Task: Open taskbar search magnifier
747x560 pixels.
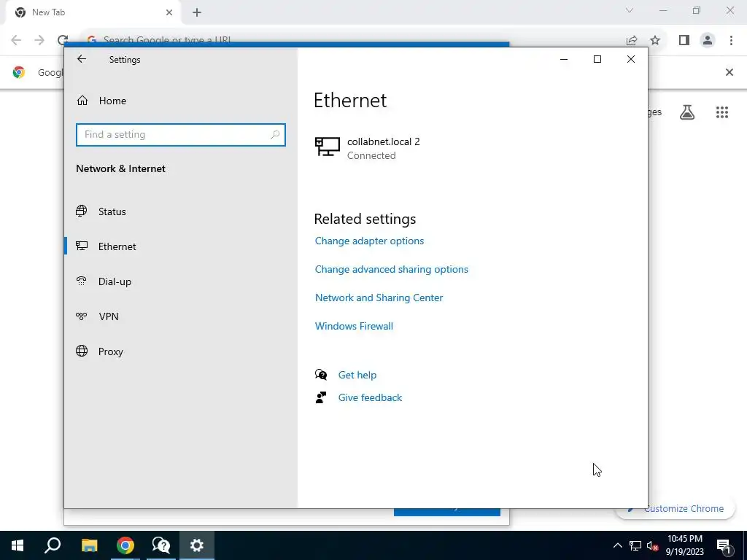Action: coord(53,545)
